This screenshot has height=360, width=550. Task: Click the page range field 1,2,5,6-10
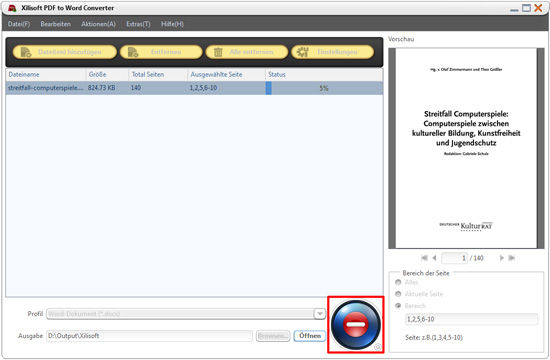click(x=471, y=319)
